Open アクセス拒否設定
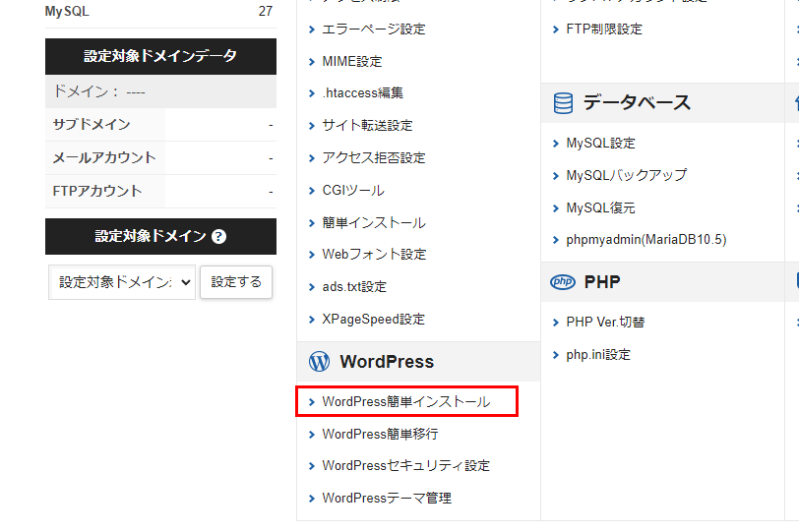The image size is (799, 532). pos(374,157)
